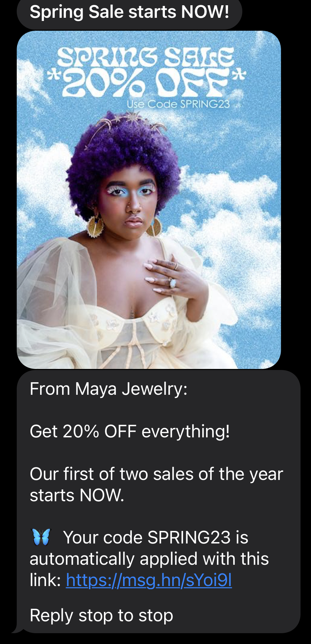Click the gold hoop earring on the left
Image resolution: width=311 pixels, height=644 pixels.
(x=95, y=226)
